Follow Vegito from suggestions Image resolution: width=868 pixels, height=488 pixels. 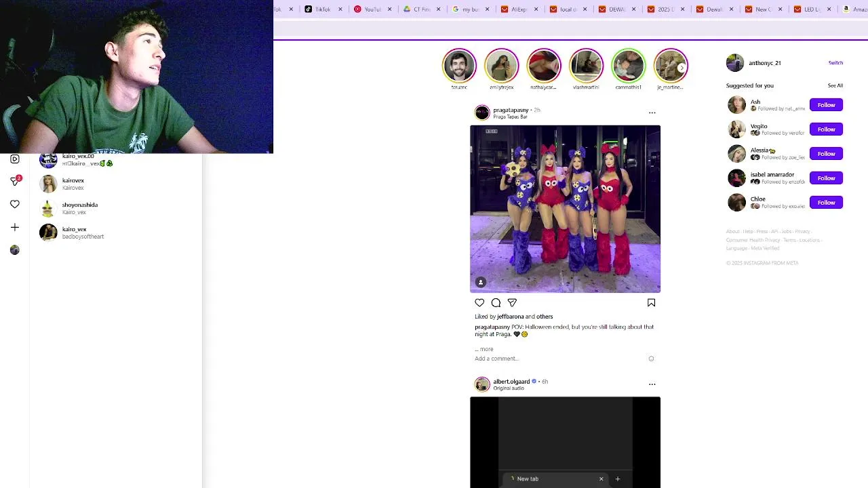click(x=826, y=129)
